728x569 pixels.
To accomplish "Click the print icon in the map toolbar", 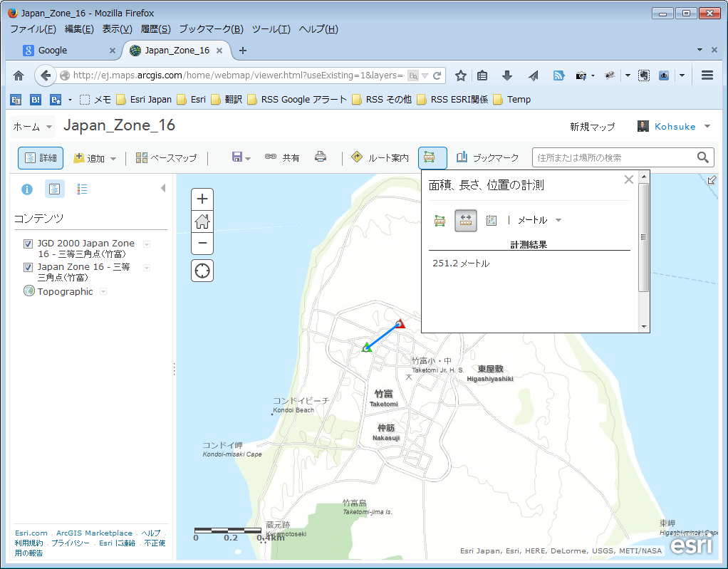I will point(321,157).
